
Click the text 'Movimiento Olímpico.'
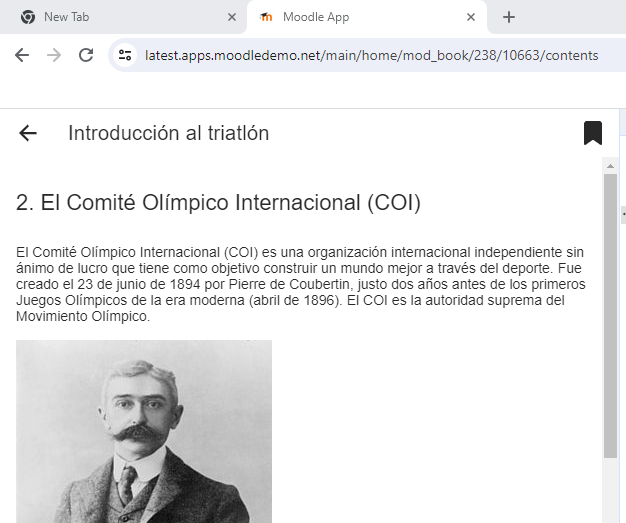point(83,316)
